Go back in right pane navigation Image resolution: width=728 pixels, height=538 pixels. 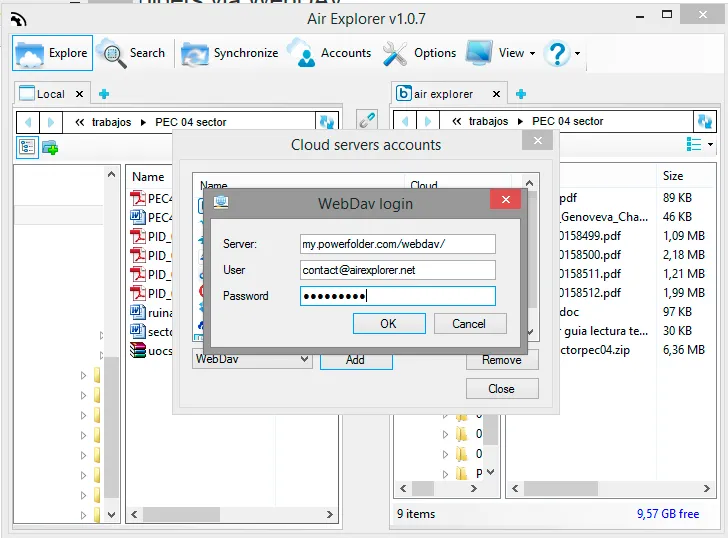pos(405,121)
